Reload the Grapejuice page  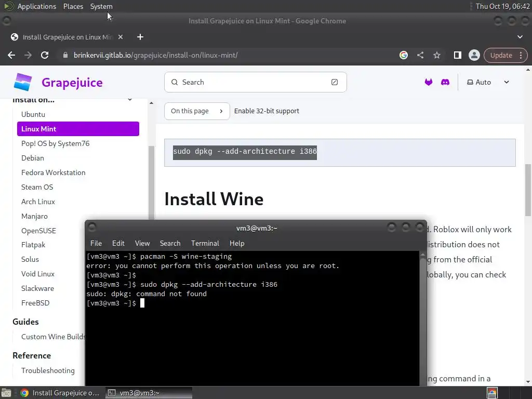(45, 55)
